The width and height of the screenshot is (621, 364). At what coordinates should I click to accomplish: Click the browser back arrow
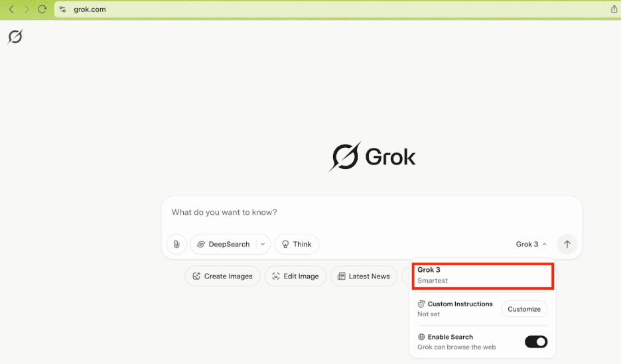point(11,9)
